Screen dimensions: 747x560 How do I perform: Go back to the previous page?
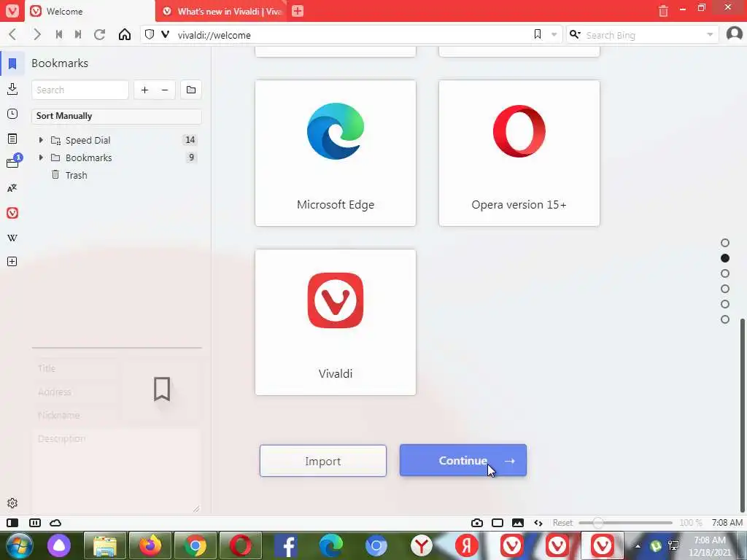[13, 35]
